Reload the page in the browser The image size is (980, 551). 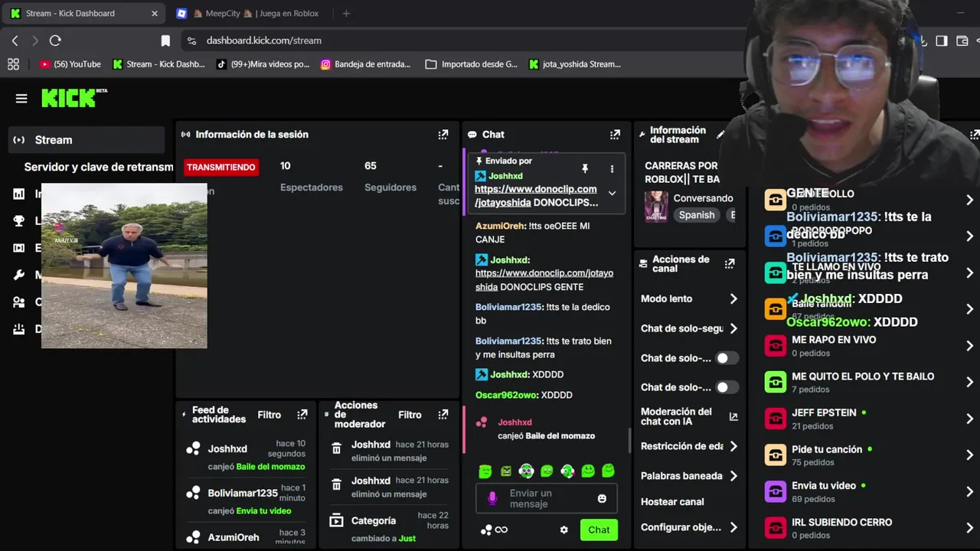[55, 41]
